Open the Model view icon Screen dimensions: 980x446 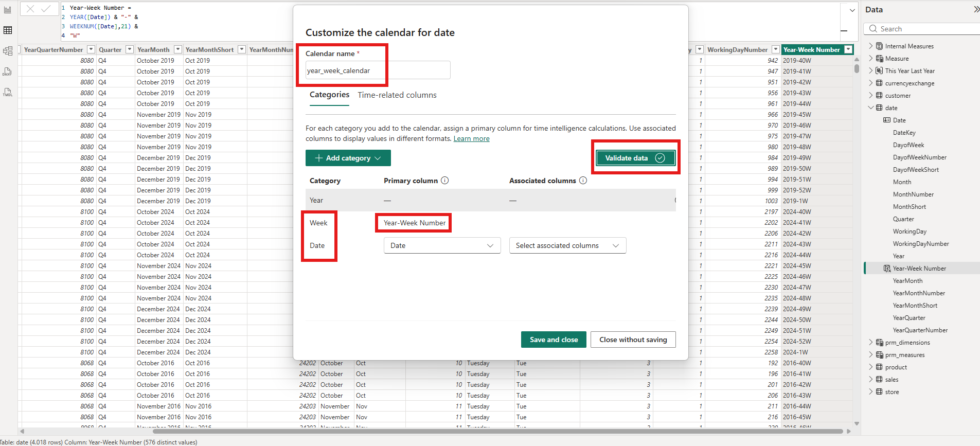pyautogui.click(x=8, y=51)
